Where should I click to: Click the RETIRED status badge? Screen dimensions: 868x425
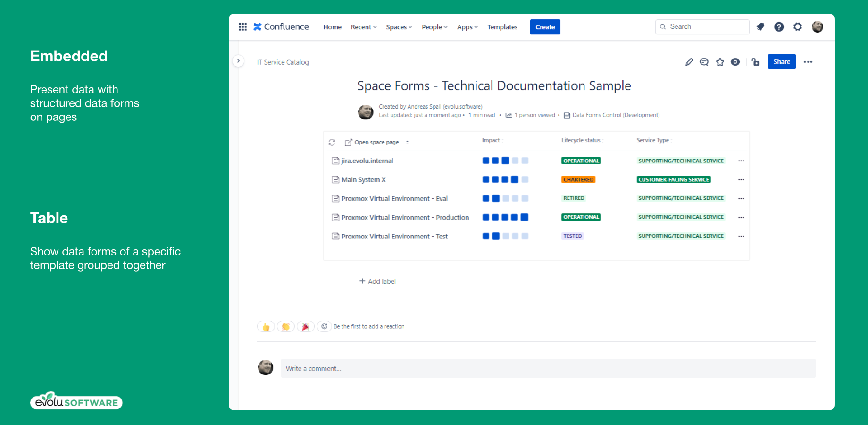[574, 198]
